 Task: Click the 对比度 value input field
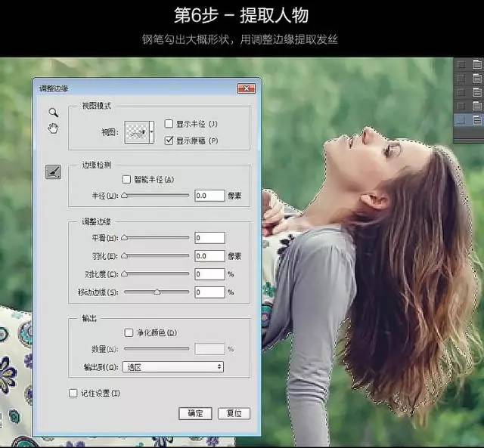click(x=209, y=274)
